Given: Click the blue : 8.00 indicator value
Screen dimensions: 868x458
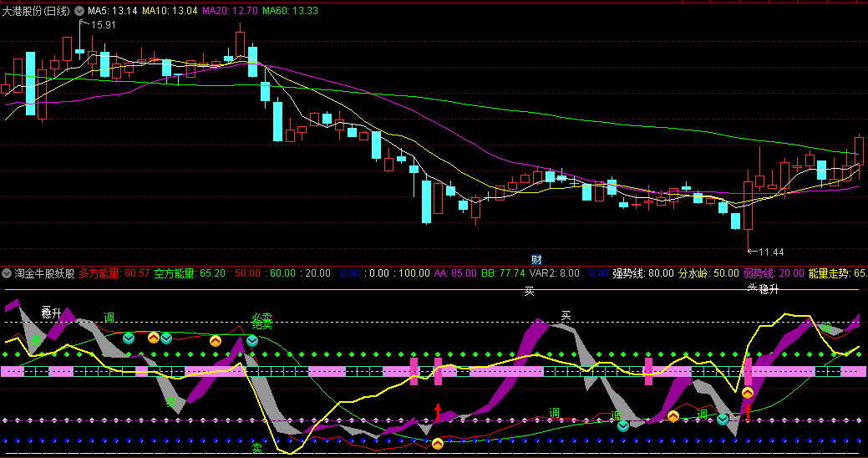Looking at the screenshot, I should click(347, 273).
